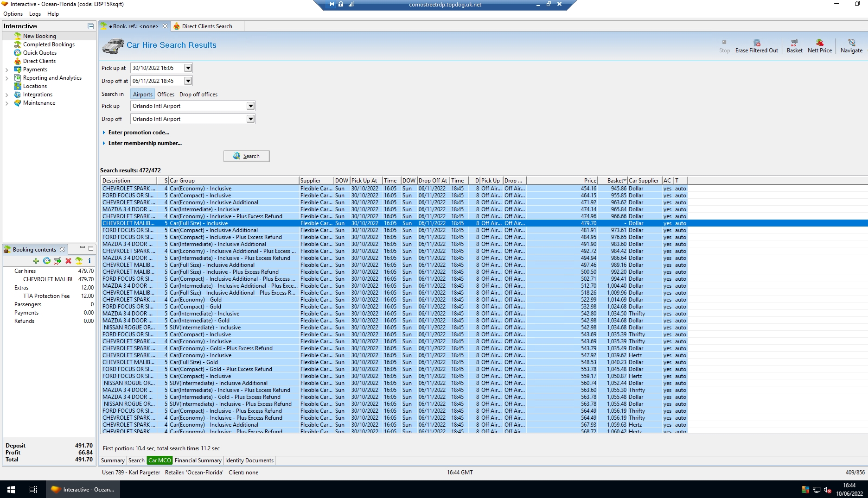Minimize the Booking contents panel

point(83,248)
